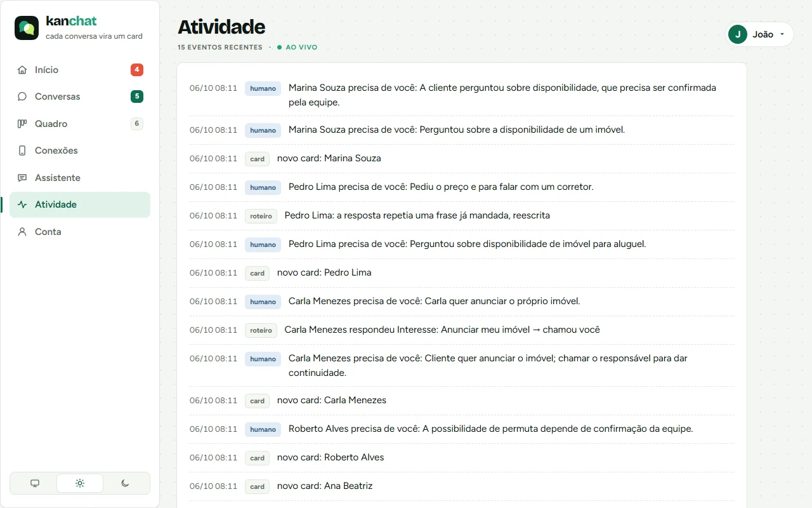Open the Conta page

tap(80, 232)
